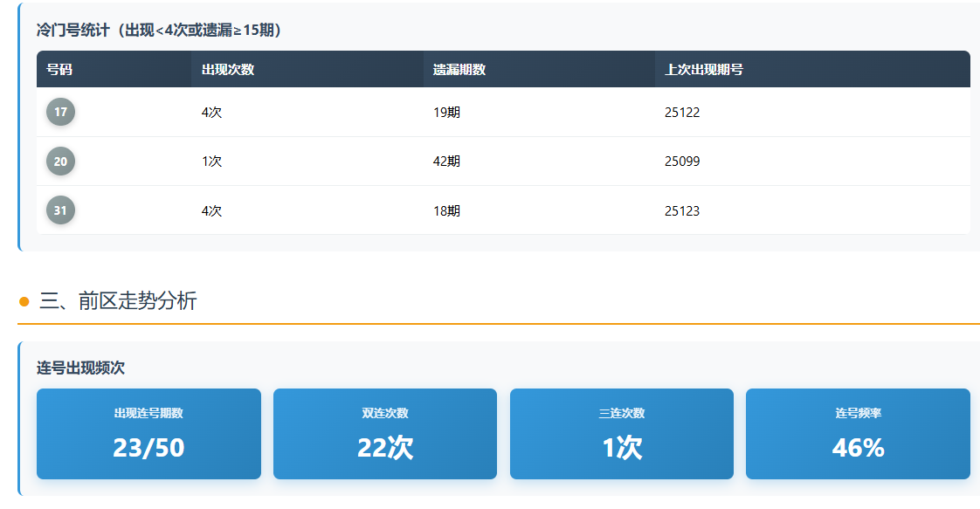Click the 冷门号统计 section title
This screenshot has width=980, height=509.
pos(159,30)
